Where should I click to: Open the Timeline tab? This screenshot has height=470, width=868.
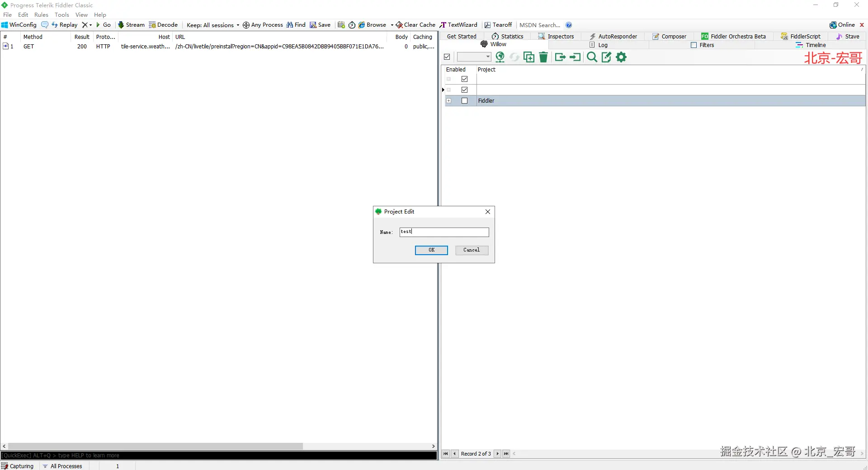tap(811, 45)
